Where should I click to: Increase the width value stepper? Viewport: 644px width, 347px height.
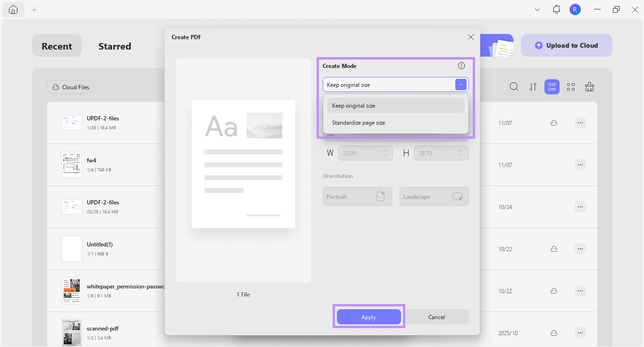coord(385,150)
